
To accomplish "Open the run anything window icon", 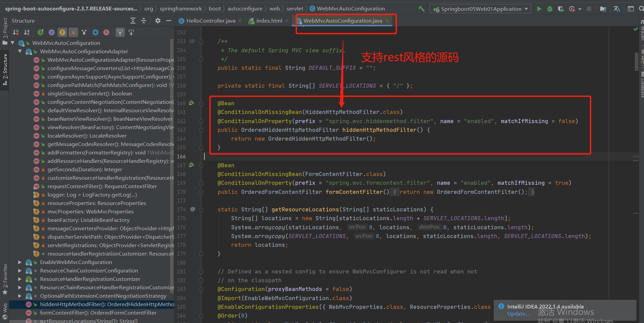I will 631,9.
